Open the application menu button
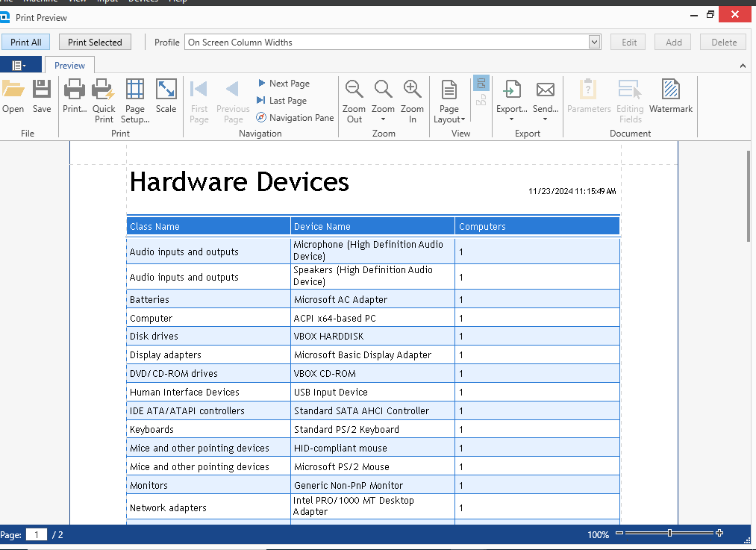756x550 pixels. 19,65
